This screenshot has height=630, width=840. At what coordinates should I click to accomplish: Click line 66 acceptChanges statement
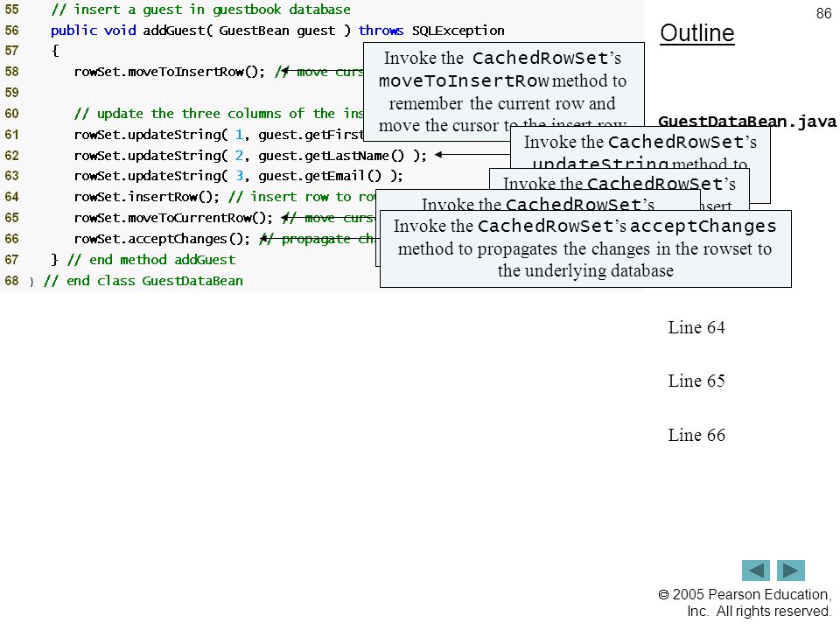[162, 239]
